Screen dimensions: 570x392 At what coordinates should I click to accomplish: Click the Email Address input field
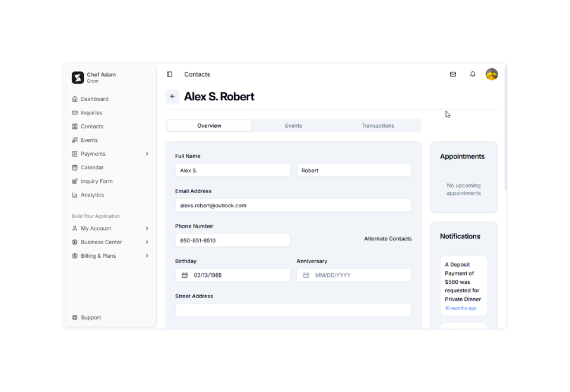[x=293, y=206]
